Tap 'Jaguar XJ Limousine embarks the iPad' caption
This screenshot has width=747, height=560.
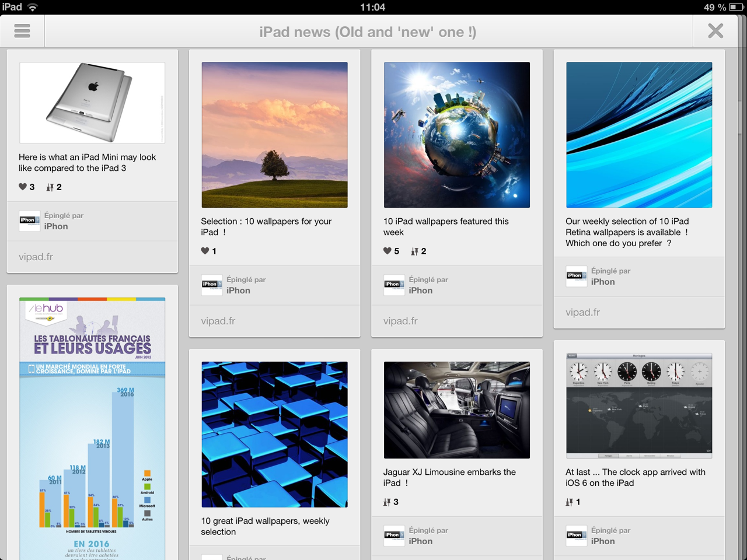[x=449, y=477]
